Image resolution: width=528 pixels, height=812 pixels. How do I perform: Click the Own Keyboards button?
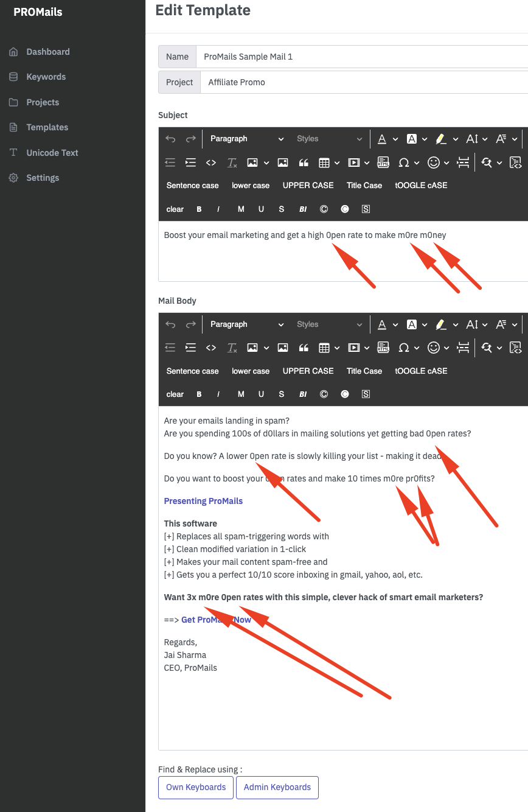click(x=196, y=787)
